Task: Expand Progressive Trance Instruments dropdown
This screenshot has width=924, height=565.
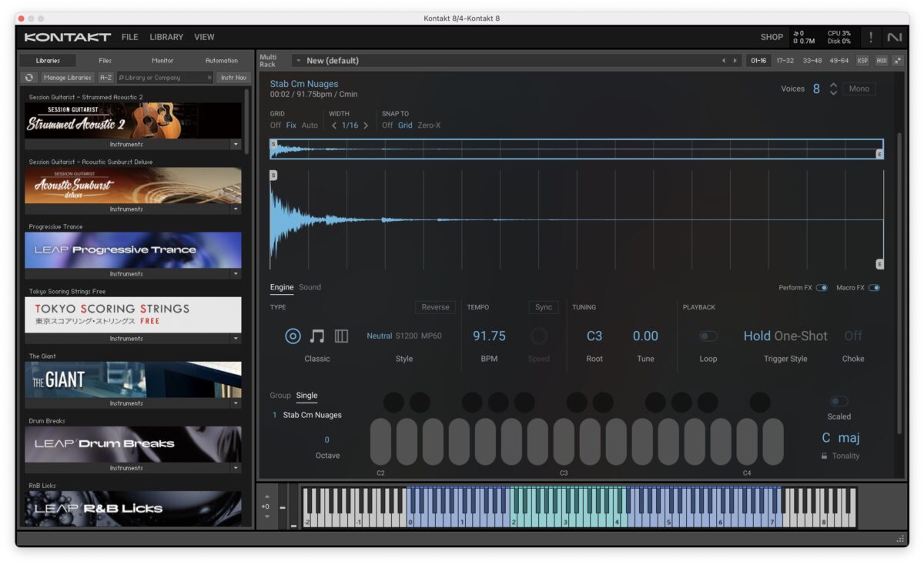Action: click(x=236, y=273)
